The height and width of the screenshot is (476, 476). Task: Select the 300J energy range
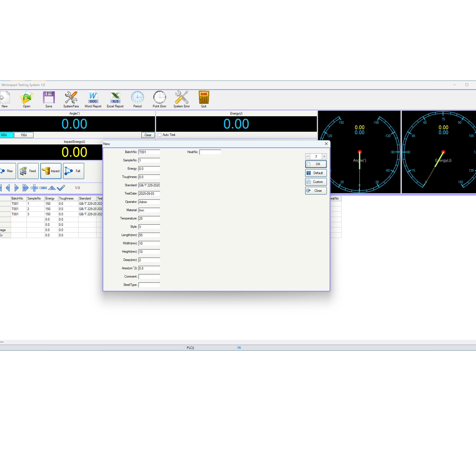(6, 135)
